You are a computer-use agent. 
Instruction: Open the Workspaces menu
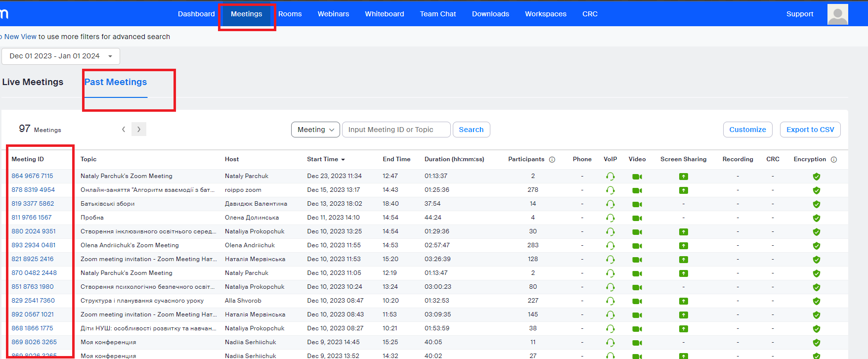(x=546, y=14)
